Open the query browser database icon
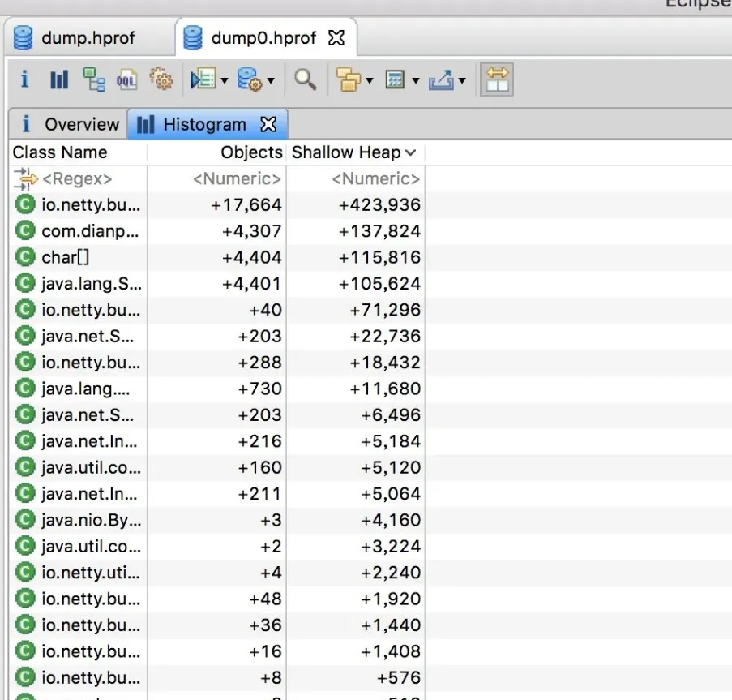732x700 pixels. (250, 79)
